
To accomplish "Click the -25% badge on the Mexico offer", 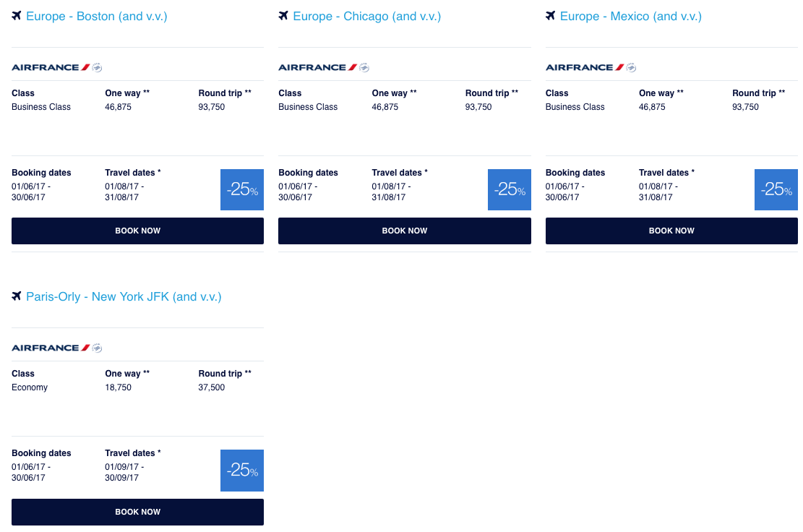I will (776, 189).
